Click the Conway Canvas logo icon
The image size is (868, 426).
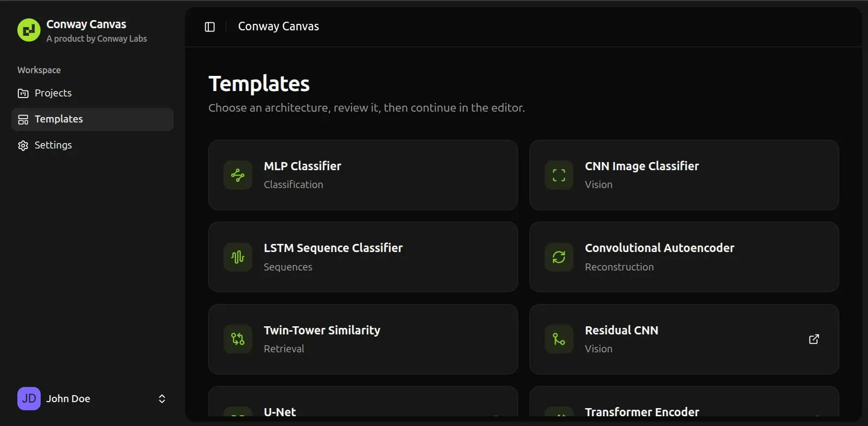click(29, 30)
